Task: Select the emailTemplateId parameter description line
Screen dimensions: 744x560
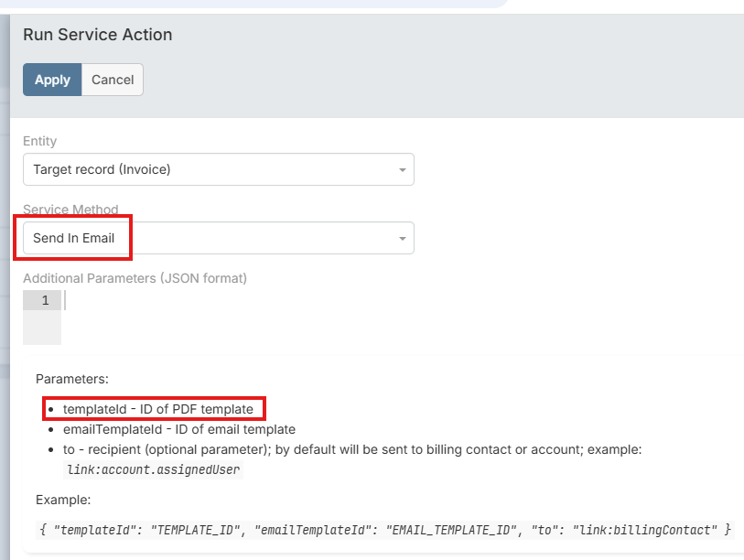Action: 178,429
